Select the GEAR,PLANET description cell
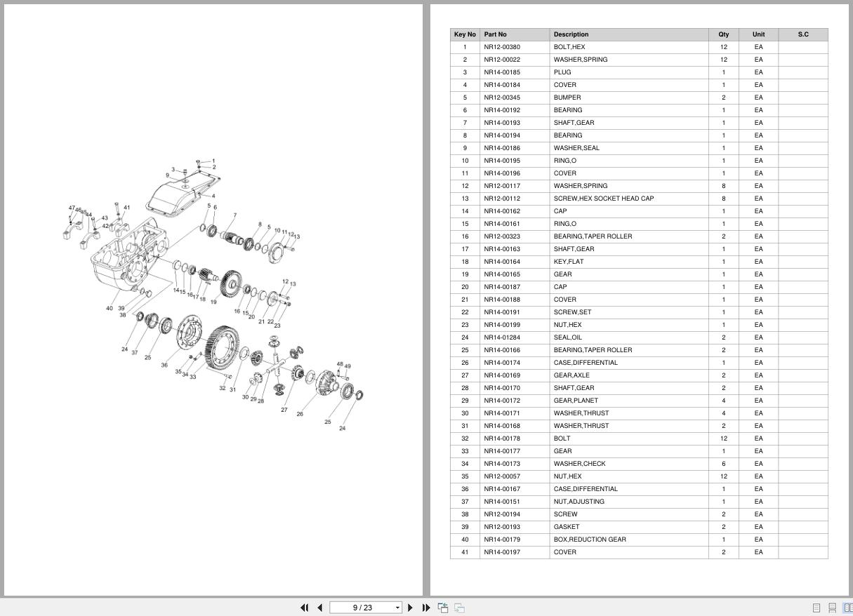Image resolution: width=853 pixels, height=616 pixels. (x=629, y=401)
